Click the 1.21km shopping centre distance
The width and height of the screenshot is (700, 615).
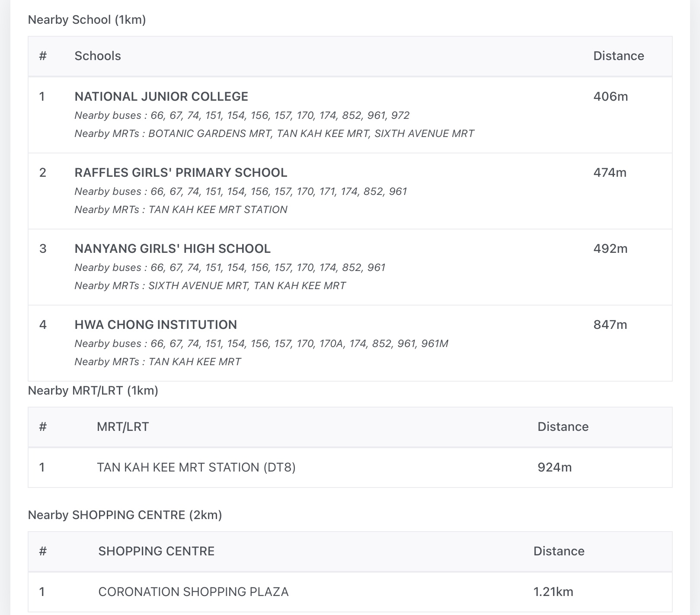click(553, 592)
